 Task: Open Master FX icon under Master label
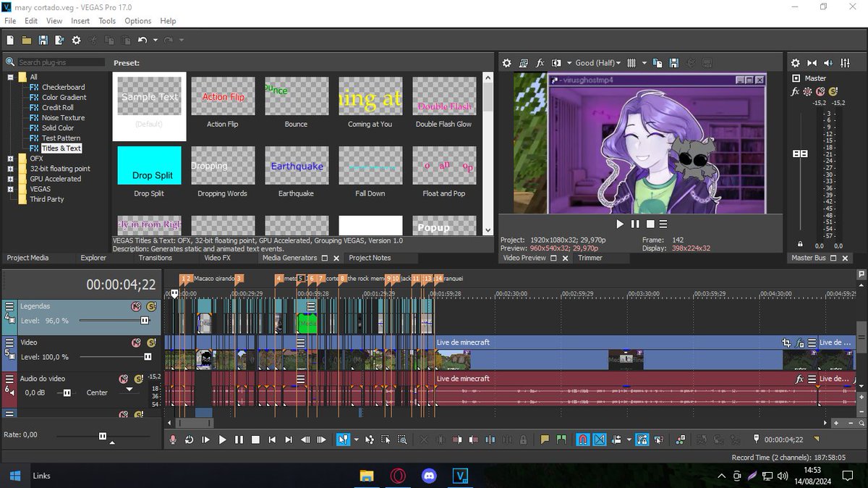coord(795,92)
